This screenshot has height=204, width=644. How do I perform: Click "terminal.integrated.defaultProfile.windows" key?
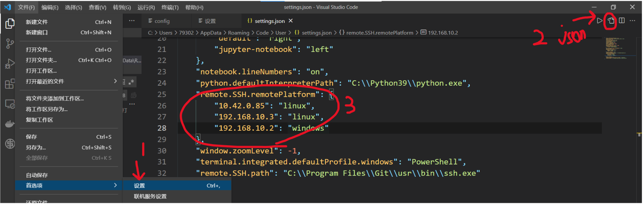(297, 162)
